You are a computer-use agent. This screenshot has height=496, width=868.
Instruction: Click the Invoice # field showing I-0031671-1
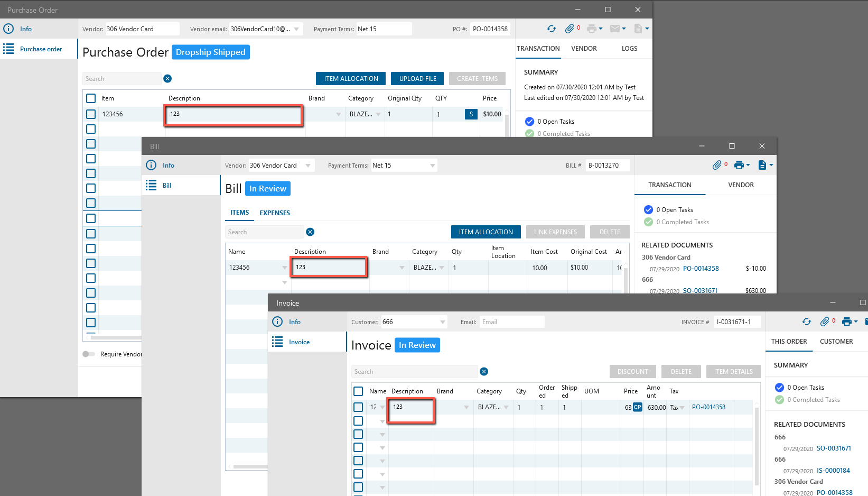tap(737, 322)
